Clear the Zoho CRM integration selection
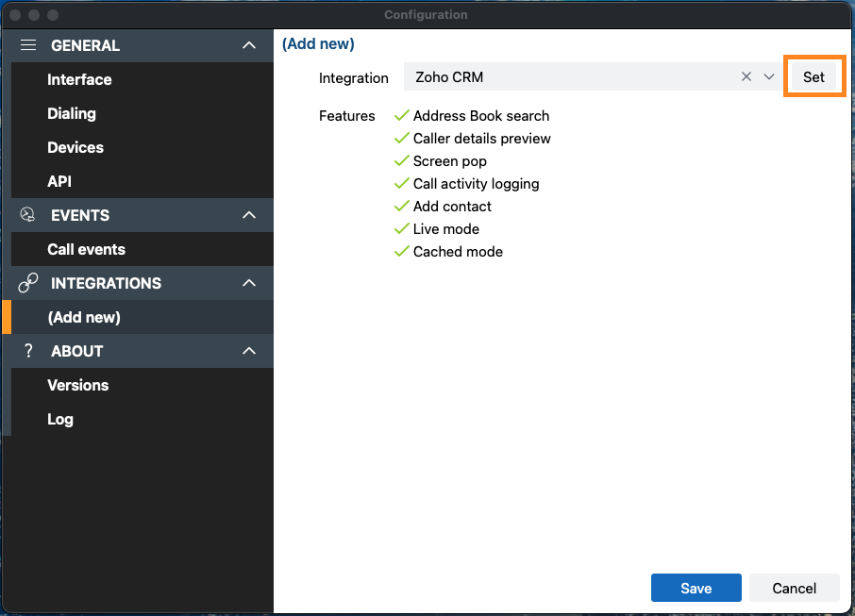The width and height of the screenshot is (855, 616). [746, 76]
